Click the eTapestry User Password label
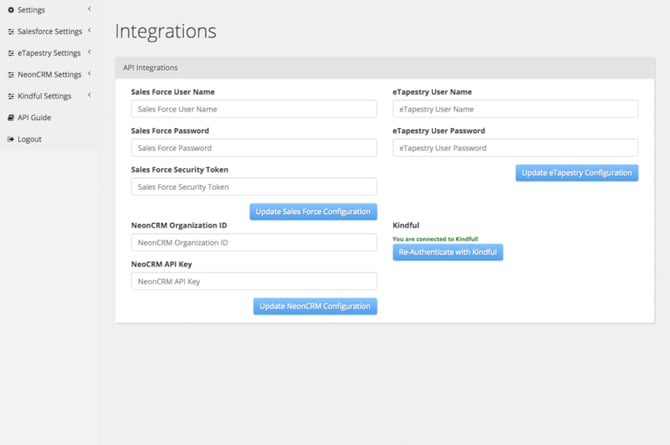This screenshot has height=445, width=670. (x=439, y=131)
